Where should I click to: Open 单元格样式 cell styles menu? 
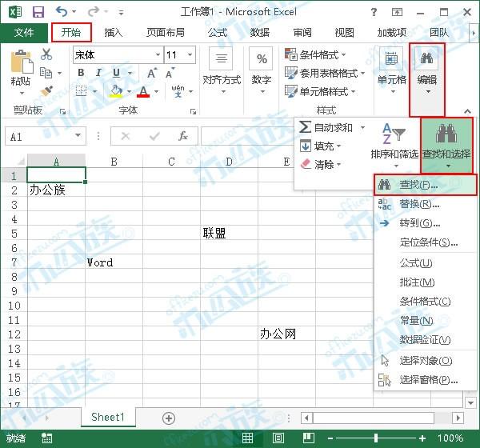coord(320,91)
